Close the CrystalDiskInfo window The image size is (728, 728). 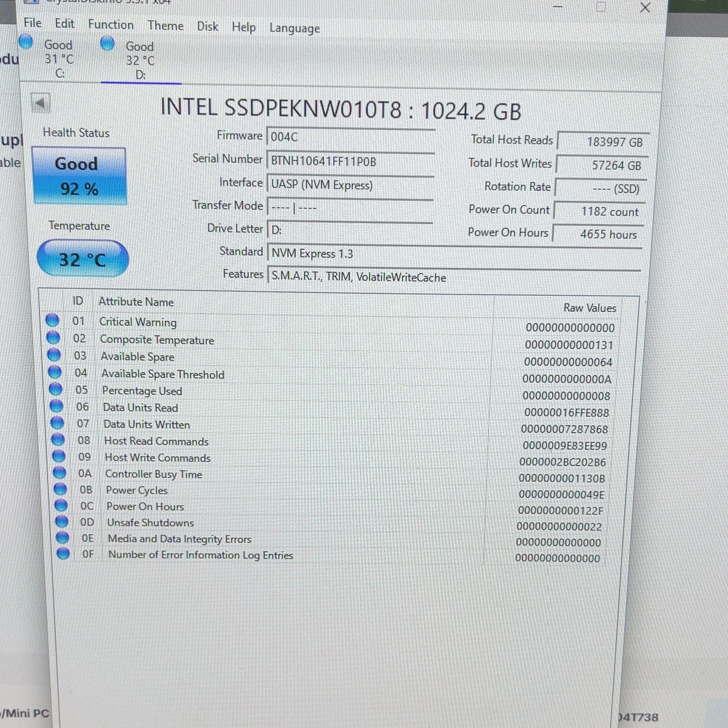point(645,8)
